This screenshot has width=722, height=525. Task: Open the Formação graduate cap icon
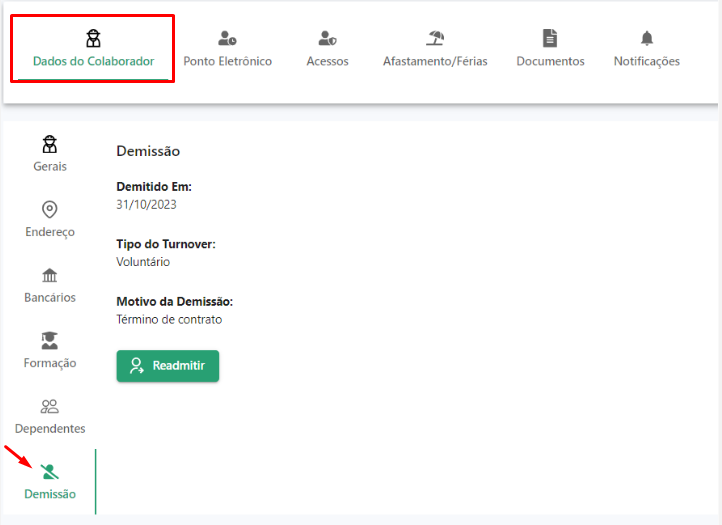[50, 341]
